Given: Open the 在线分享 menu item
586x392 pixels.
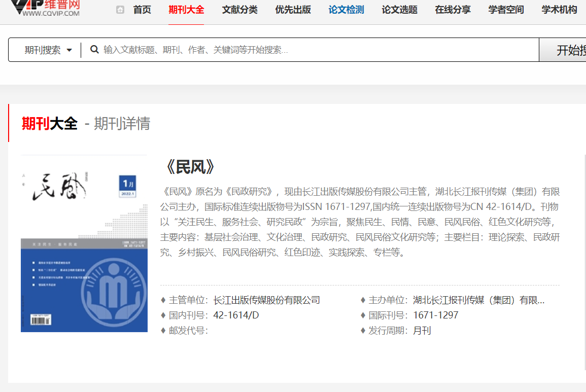Looking at the screenshot, I should (453, 10).
